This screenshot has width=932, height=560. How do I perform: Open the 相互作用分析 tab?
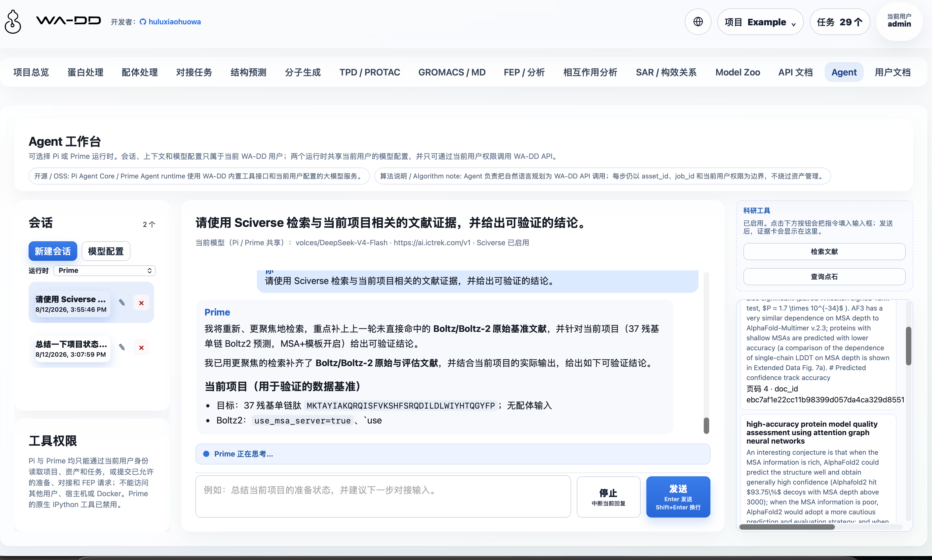click(x=590, y=72)
